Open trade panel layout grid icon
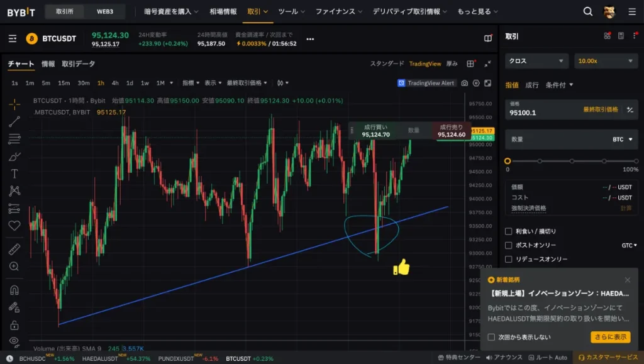Viewport: 644px width, 364px height. (608, 36)
